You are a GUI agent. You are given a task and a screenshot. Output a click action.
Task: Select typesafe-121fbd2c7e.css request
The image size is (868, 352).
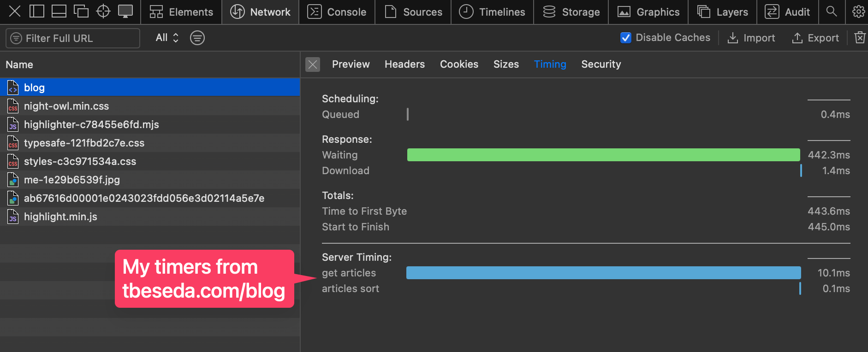coord(150,143)
